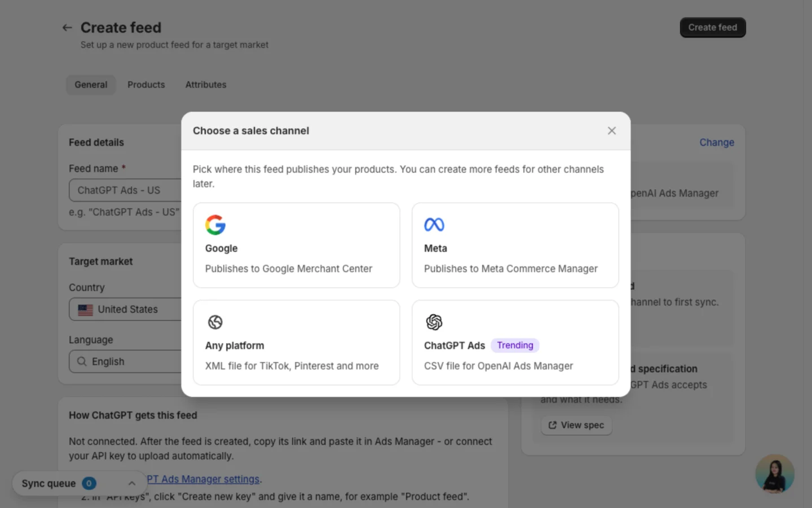
Task: Click the Google card title
Action: (222, 248)
